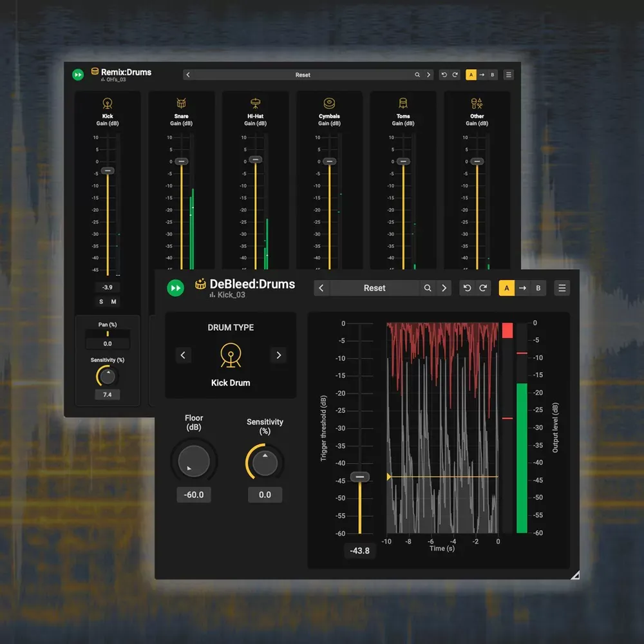Open the DeBleed:Drums hamburger menu
The image size is (644, 644).
562,289
